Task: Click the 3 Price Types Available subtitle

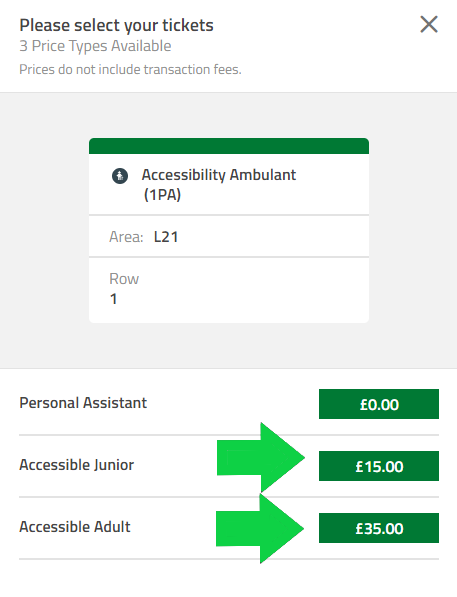Action: coord(95,46)
